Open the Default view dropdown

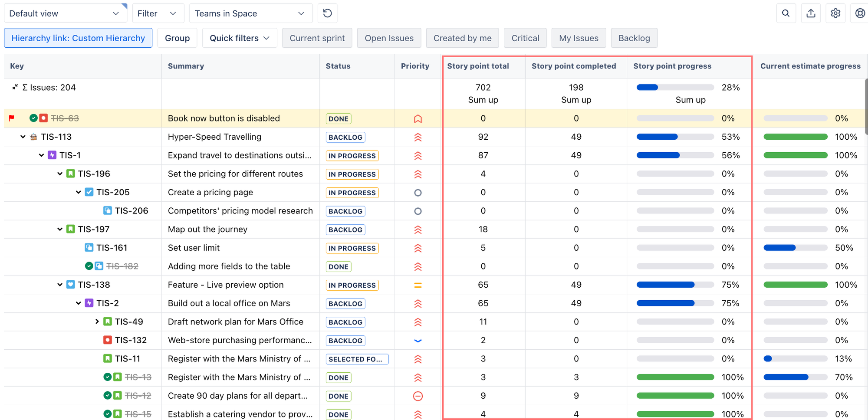(x=65, y=13)
